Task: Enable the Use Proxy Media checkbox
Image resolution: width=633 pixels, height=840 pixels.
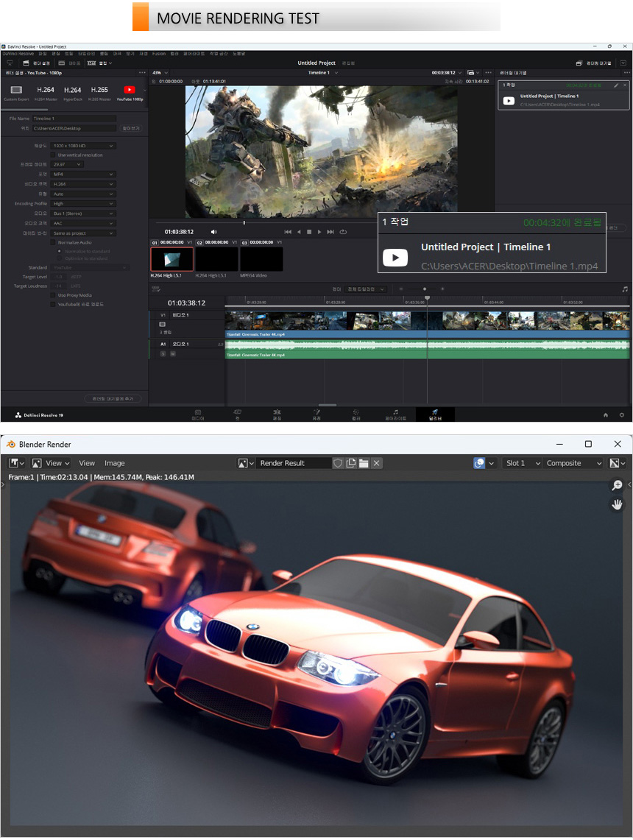Action: (54, 295)
